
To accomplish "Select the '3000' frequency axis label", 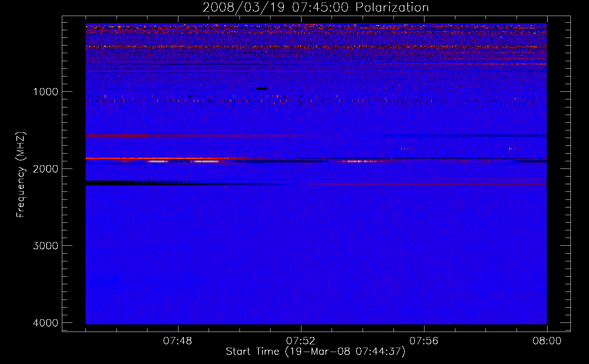I will pyautogui.click(x=46, y=246).
